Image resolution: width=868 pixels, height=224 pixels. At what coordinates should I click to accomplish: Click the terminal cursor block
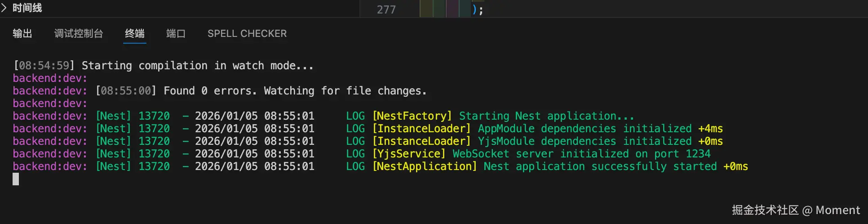(16, 179)
